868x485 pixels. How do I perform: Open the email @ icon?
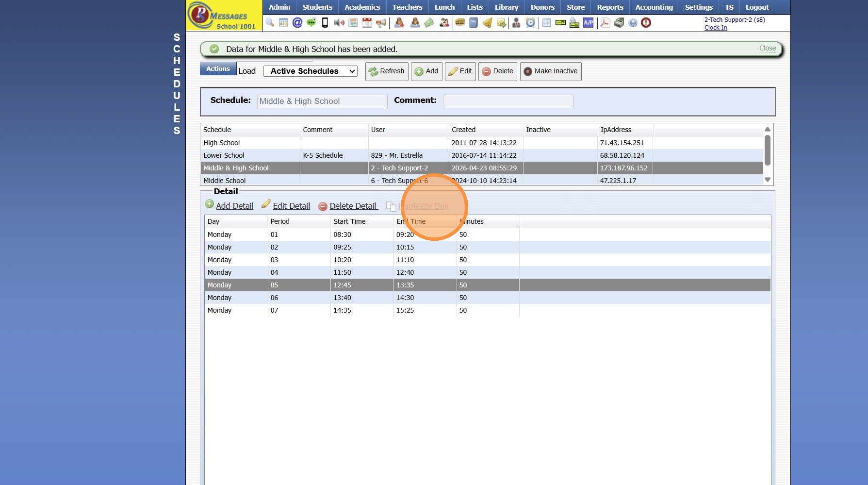pos(297,23)
